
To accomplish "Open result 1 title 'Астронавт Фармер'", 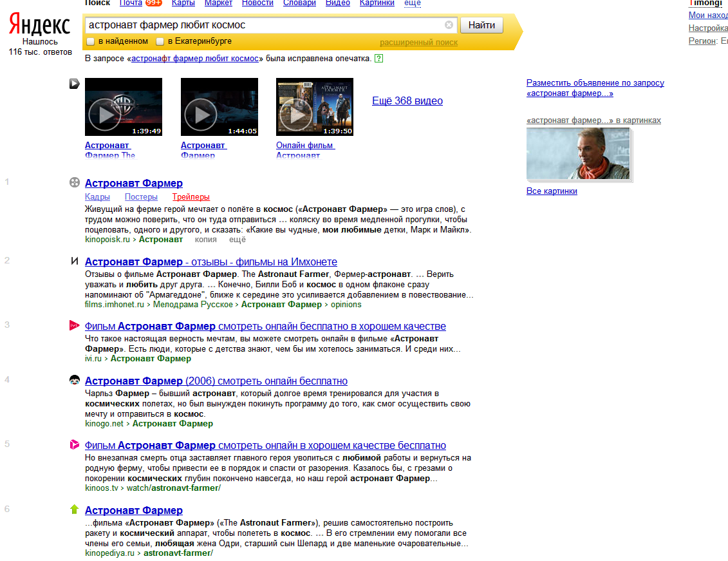I will click(134, 184).
